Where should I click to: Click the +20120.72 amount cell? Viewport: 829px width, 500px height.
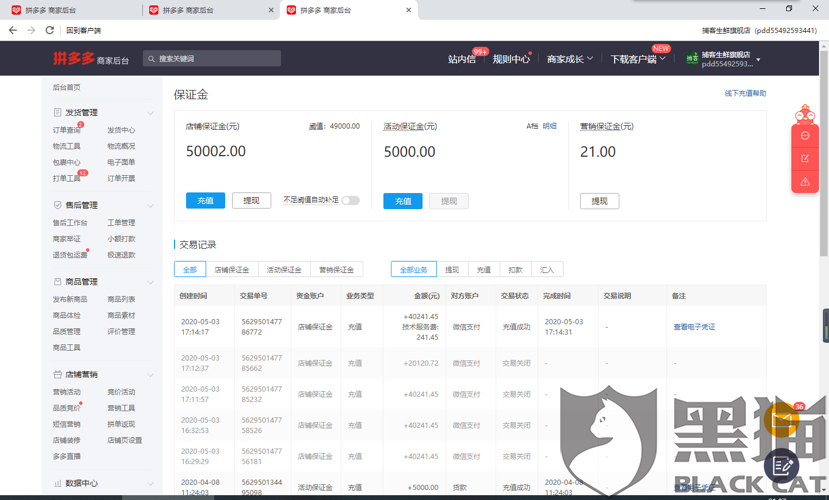[x=421, y=363]
